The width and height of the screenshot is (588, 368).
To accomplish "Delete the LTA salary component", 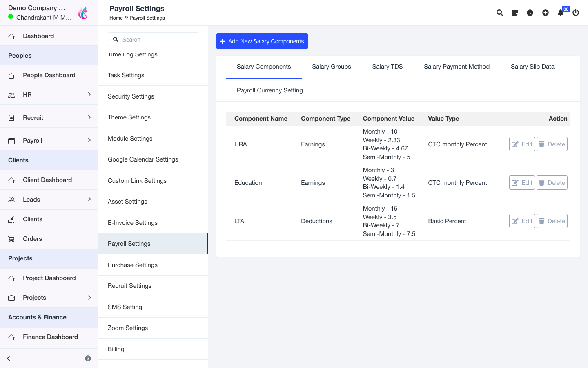I will coord(552,221).
